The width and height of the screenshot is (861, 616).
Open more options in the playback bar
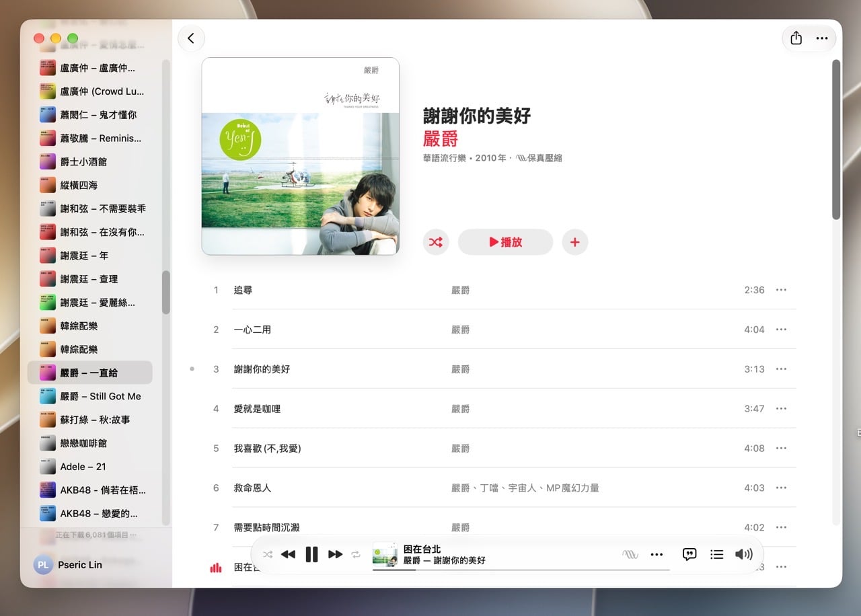657,554
